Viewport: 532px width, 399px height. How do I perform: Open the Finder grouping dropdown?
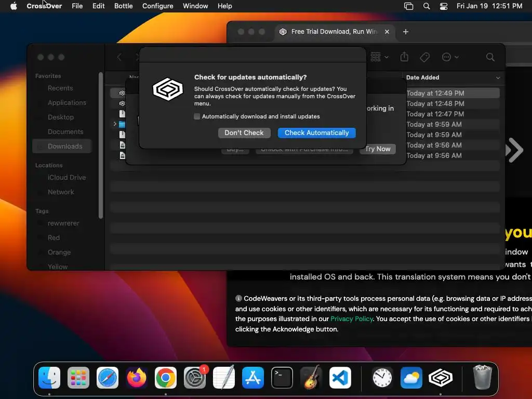tap(379, 57)
